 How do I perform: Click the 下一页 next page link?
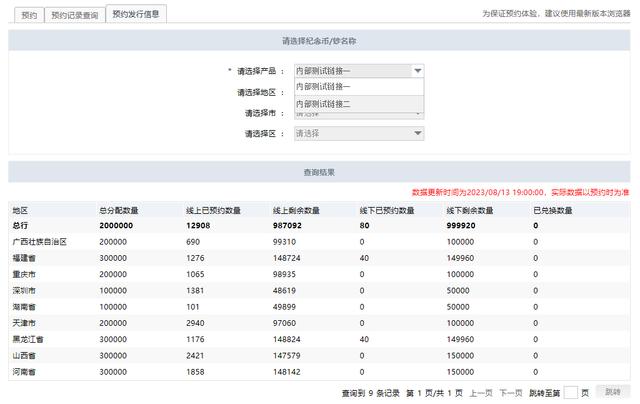511,392
